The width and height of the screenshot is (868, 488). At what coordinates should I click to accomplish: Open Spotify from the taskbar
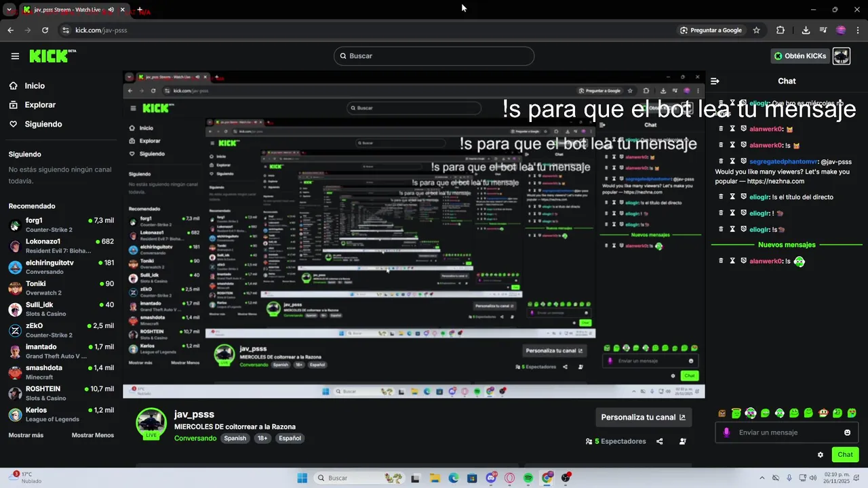point(528,478)
